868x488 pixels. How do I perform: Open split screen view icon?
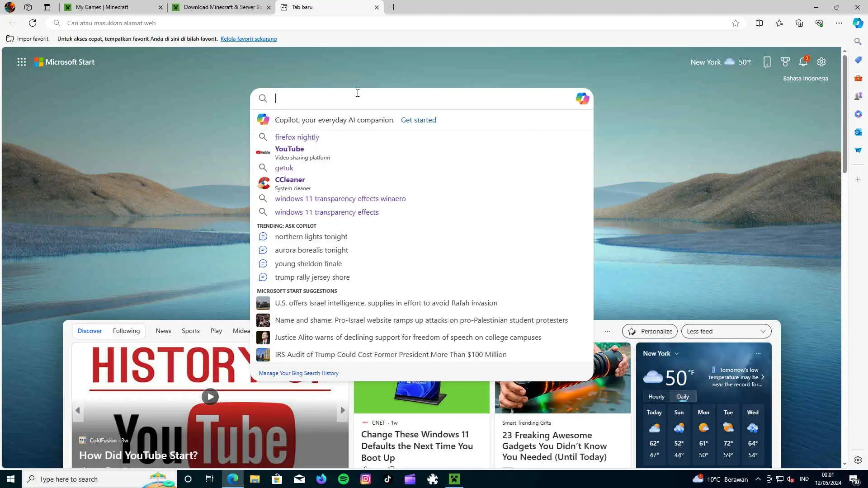[759, 23]
